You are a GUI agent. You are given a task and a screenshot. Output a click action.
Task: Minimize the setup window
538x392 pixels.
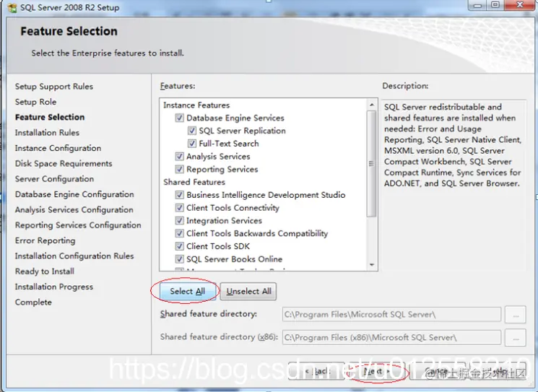click(477, 5)
